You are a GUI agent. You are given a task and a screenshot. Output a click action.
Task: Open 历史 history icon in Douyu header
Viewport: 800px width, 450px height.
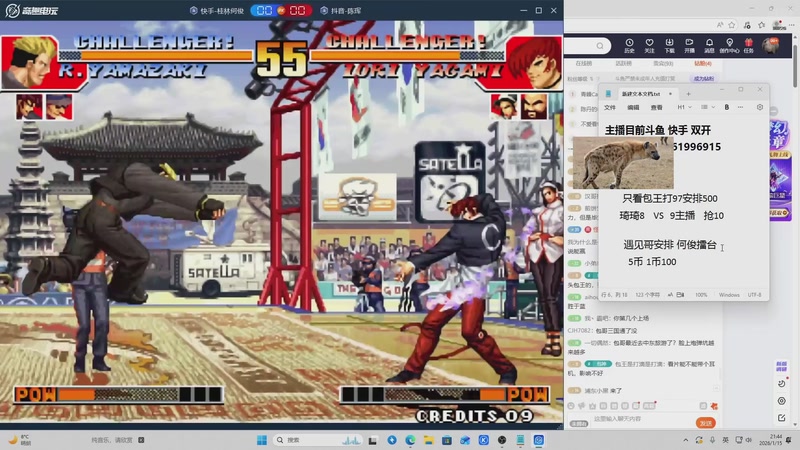click(629, 45)
